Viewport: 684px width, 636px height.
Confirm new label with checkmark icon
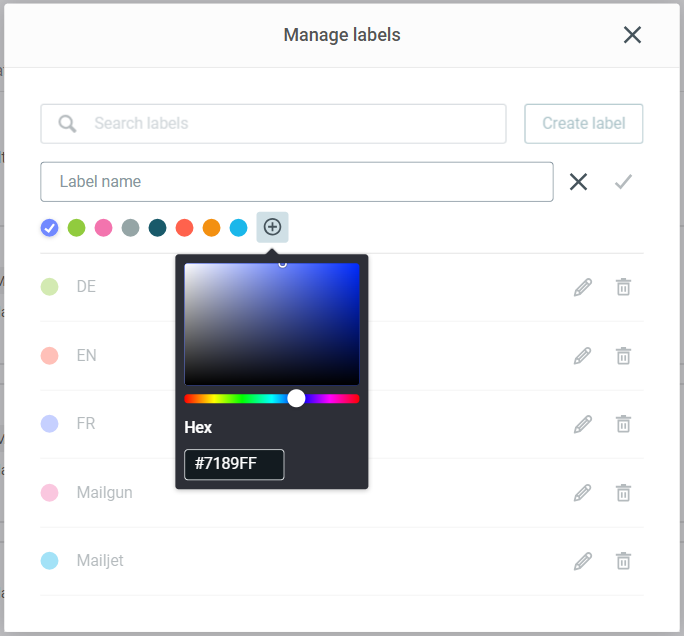click(623, 182)
